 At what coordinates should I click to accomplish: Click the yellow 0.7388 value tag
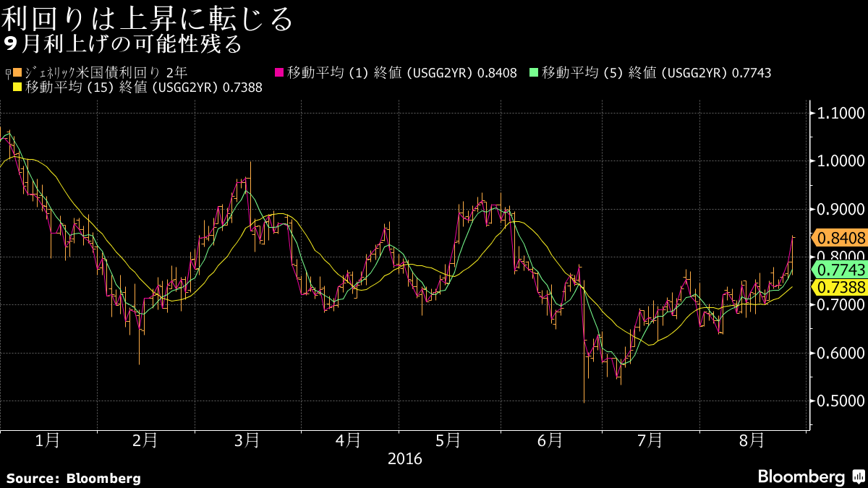(841, 288)
